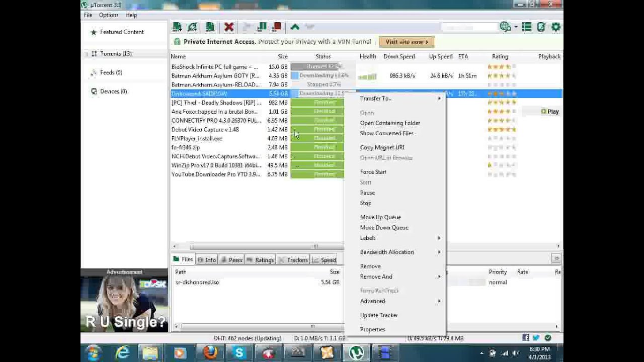Click the Play button for Ana Foxxx torrent
Image resolution: width=644 pixels, height=362 pixels.
click(x=550, y=112)
